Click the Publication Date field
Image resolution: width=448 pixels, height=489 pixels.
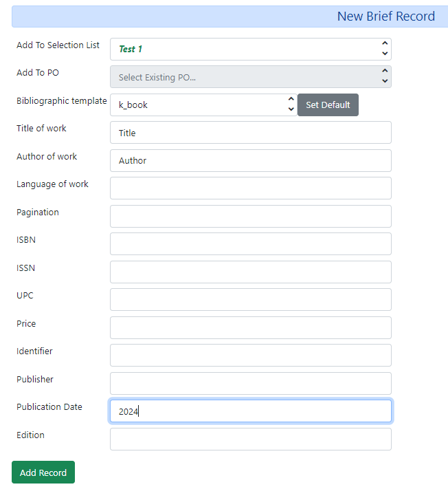(250, 411)
